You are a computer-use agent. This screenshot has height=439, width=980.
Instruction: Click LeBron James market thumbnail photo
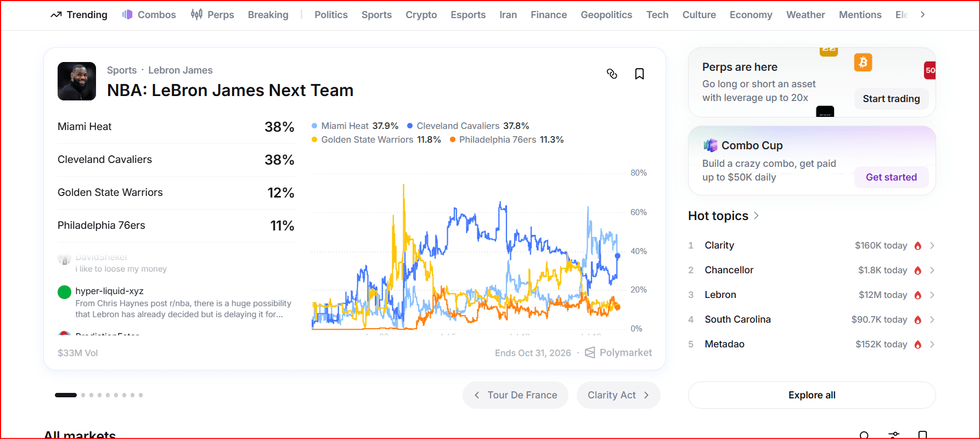77,81
